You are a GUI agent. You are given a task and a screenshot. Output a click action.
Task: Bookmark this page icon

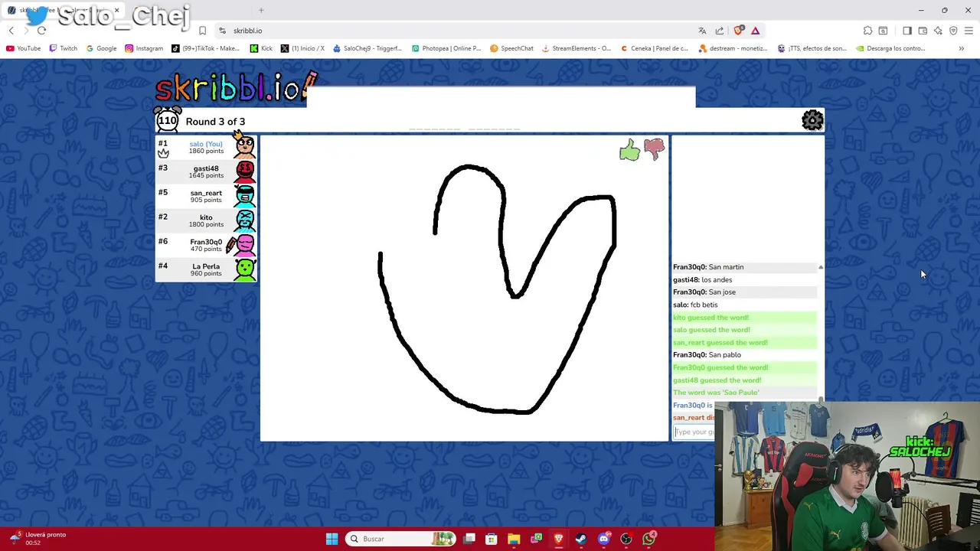202,31
